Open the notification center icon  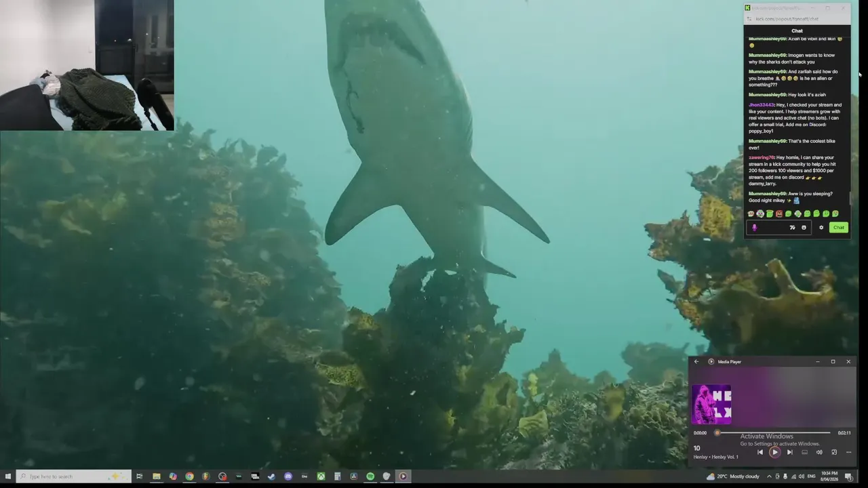click(848, 477)
